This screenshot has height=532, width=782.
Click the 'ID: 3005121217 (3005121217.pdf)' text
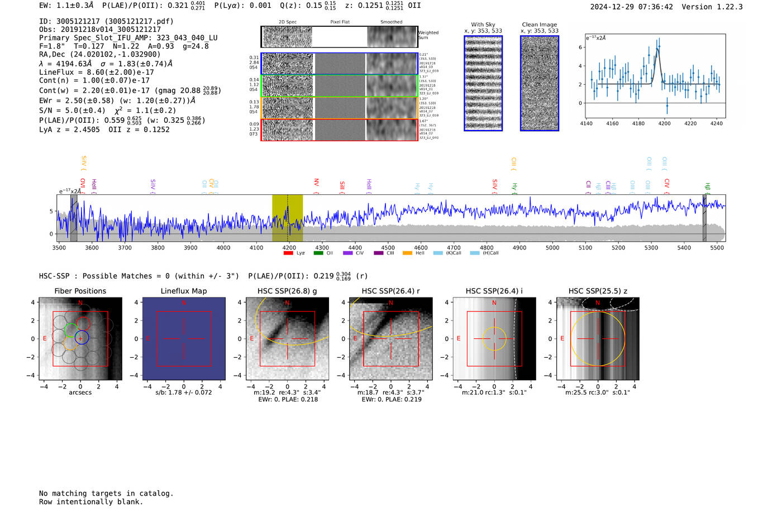[106, 21]
